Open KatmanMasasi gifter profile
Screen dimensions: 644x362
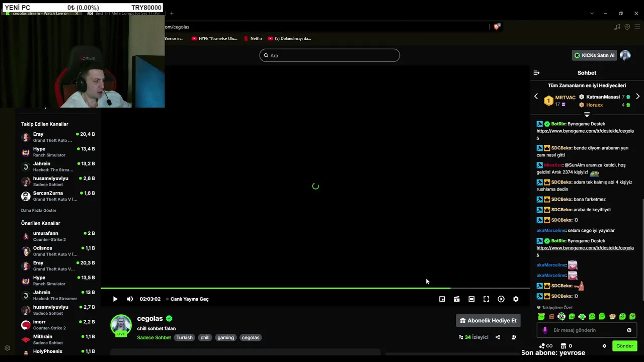click(603, 97)
